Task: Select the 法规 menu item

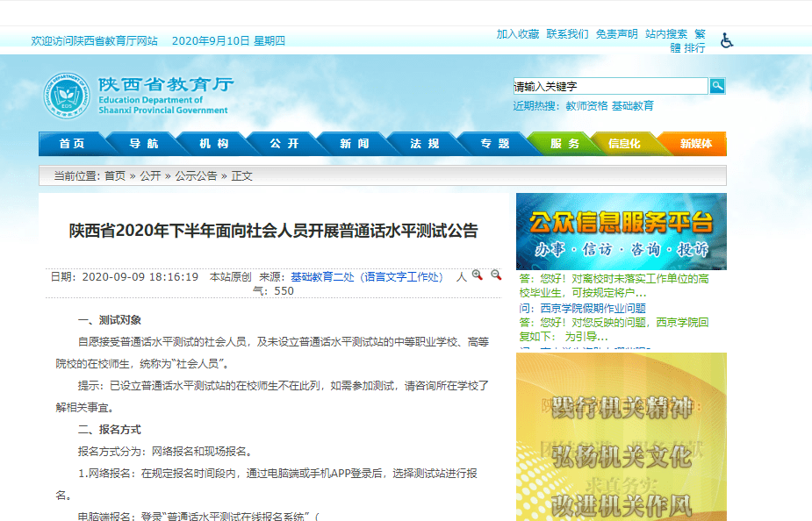Action: [425, 143]
